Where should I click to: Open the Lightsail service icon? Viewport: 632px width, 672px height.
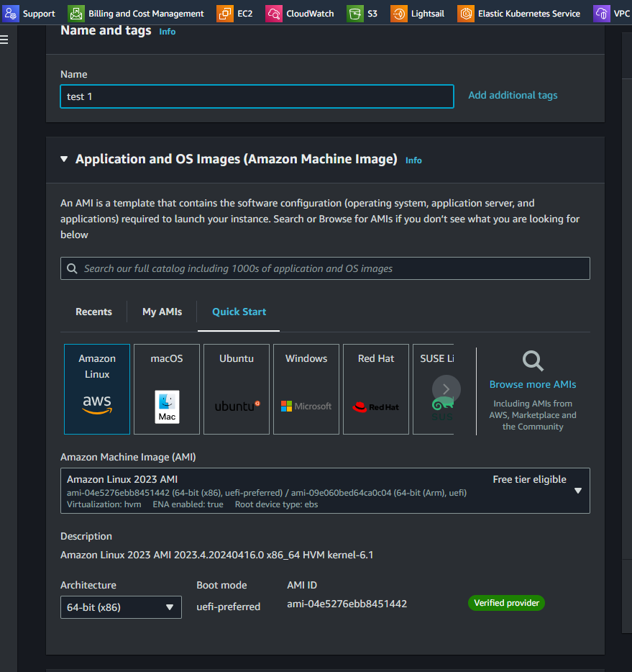coord(398,14)
